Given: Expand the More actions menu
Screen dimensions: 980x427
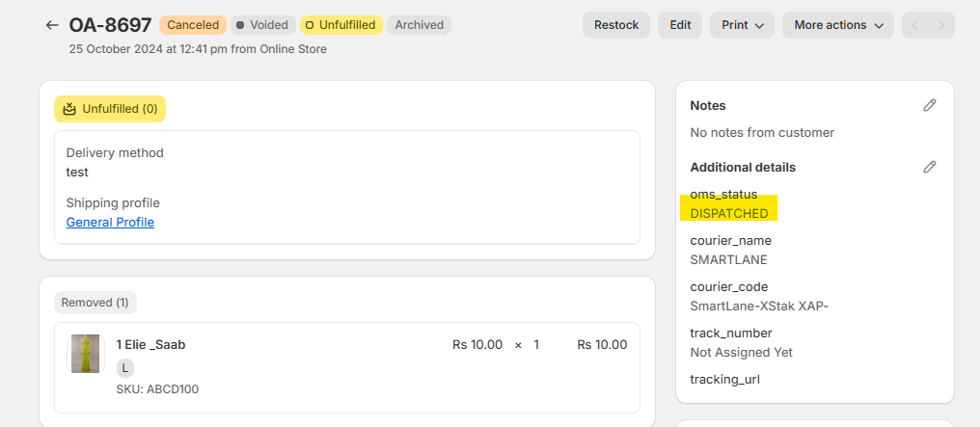Looking at the screenshot, I should (837, 25).
